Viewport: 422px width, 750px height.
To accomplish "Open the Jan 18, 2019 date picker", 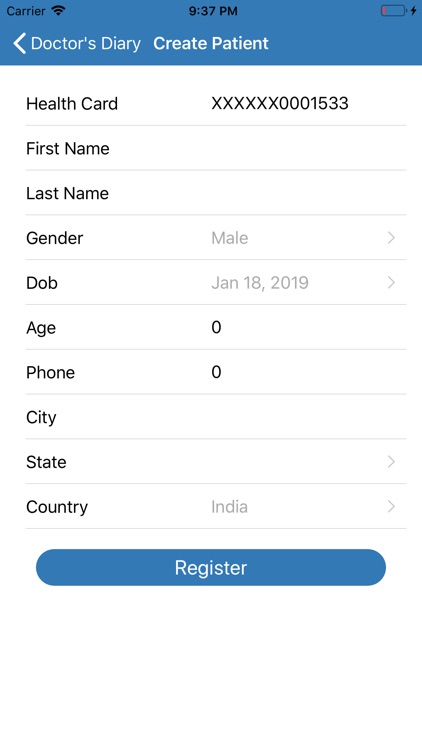I will (260, 283).
